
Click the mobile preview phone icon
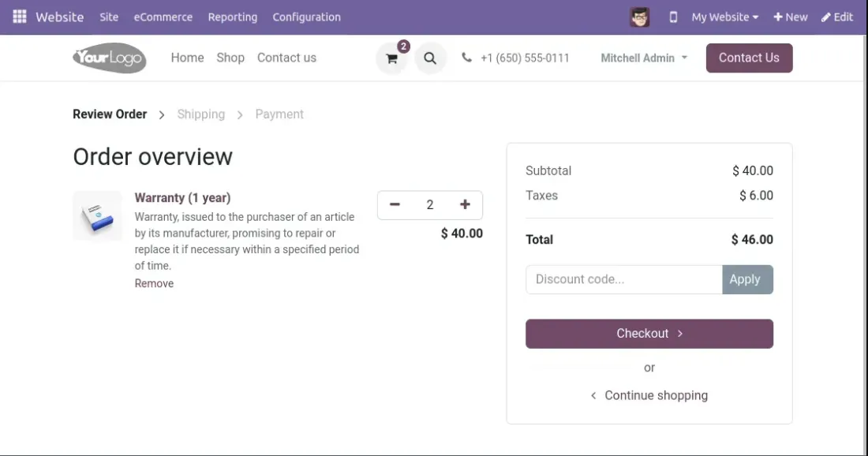click(x=673, y=17)
